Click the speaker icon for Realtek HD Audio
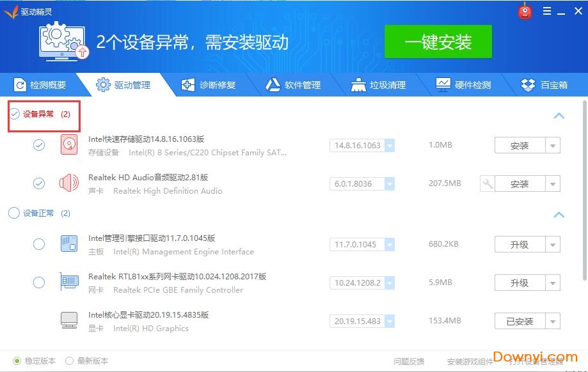The width and height of the screenshot is (588, 372). coord(68,183)
